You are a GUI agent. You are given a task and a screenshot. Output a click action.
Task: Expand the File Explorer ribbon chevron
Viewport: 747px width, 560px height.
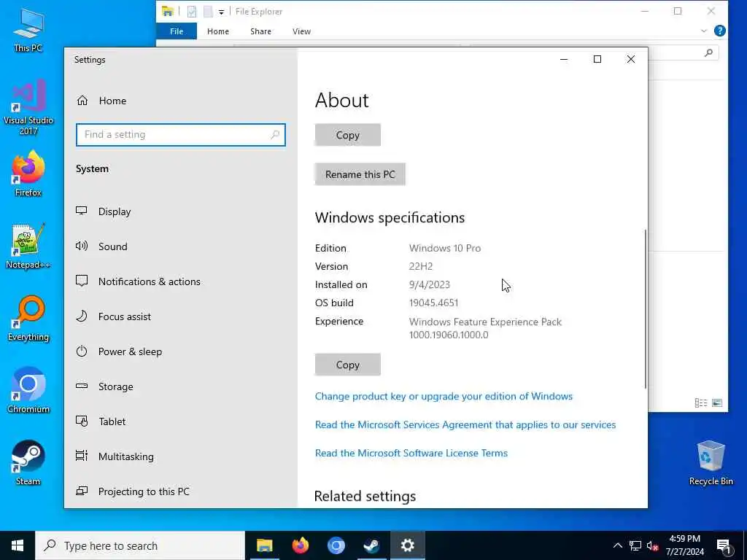pyautogui.click(x=704, y=31)
